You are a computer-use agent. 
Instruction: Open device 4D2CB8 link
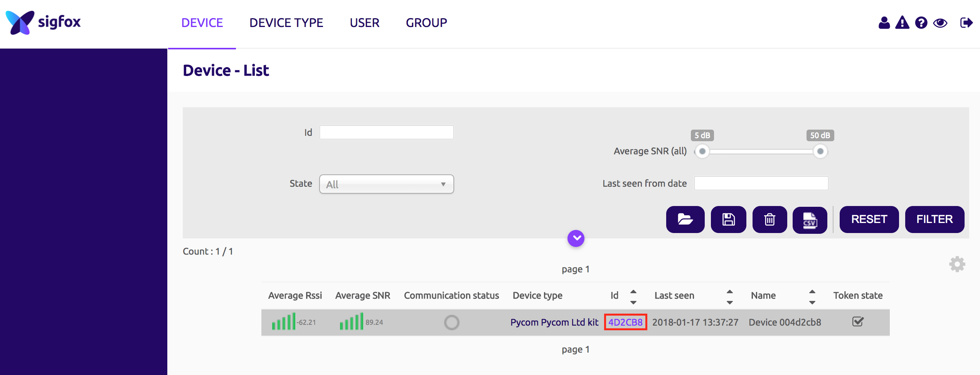(625, 322)
